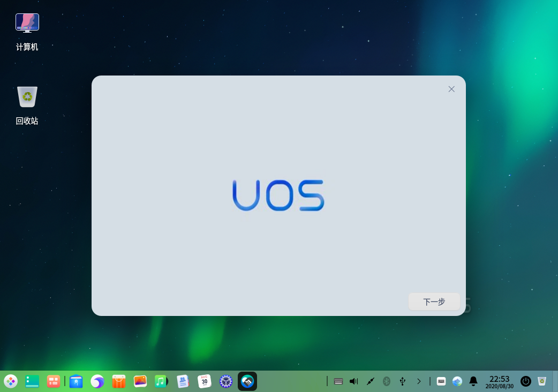The height and width of the screenshot is (392, 558).
Task: Launch the file manager from the dock
Action: (76, 381)
